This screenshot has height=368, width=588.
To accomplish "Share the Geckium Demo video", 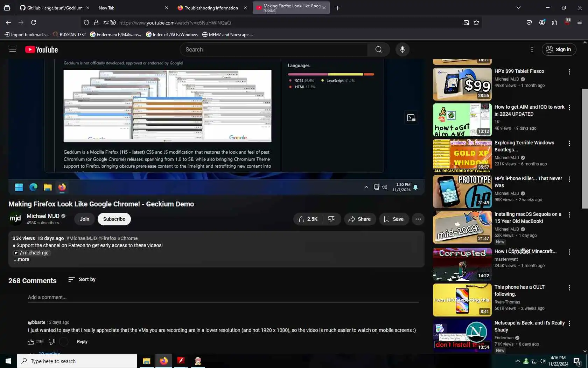I will (359, 219).
